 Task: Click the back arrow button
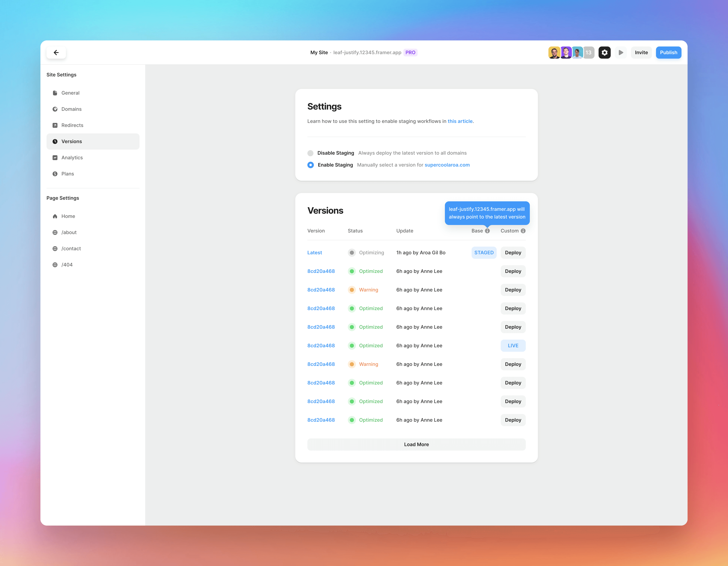pos(56,52)
